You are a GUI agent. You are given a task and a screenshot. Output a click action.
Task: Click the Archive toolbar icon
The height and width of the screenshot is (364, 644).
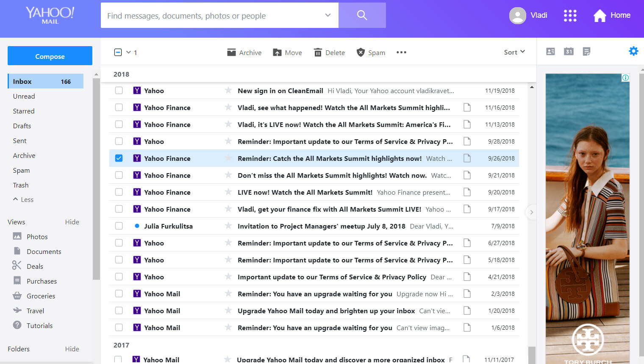pyautogui.click(x=231, y=52)
